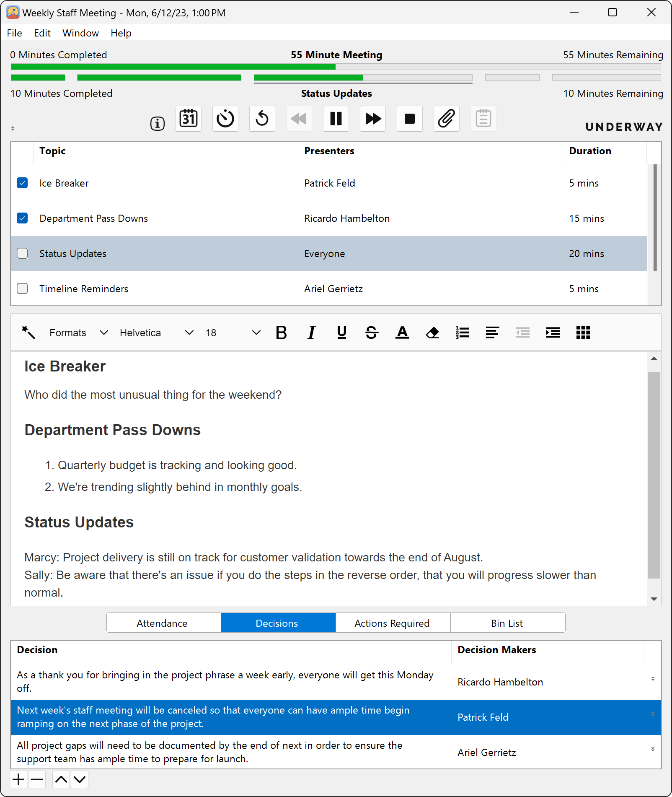Click the overall meeting progress bar
Viewport: 672px width, 797px height.
pyautogui.click(x=336, y=67)
